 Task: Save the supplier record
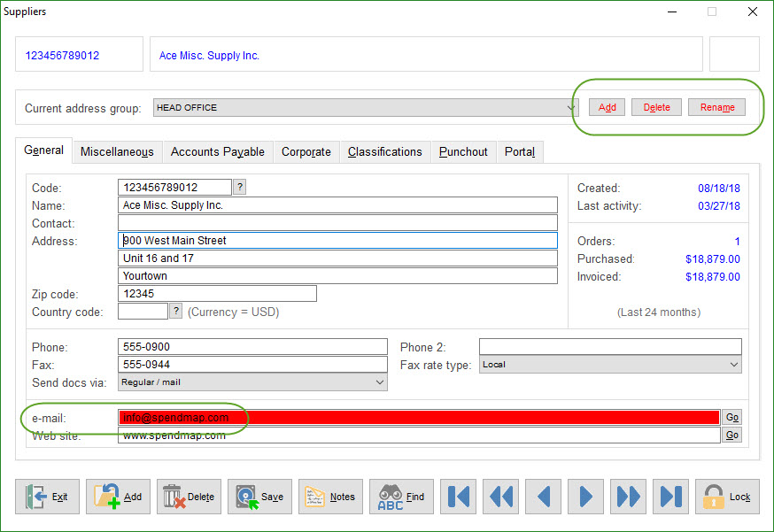(260, 497)
